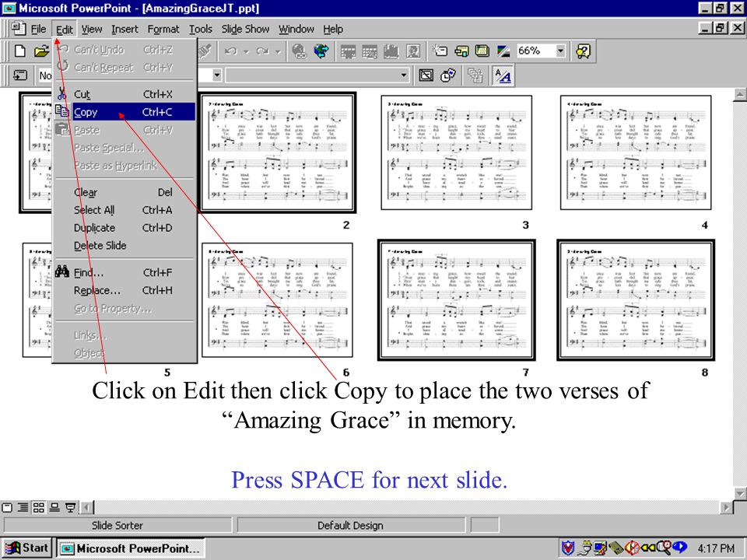Switch to Slide View button
Screen dimensions: 747x560
[7, 508]
